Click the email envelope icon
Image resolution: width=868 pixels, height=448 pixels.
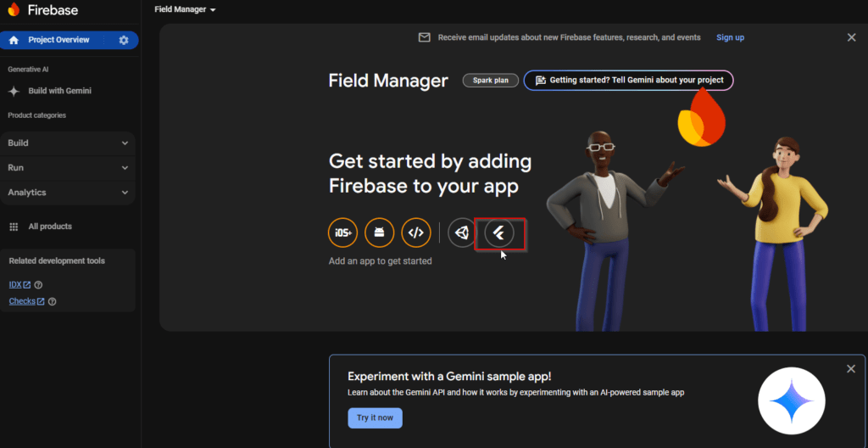[x=424, y=37]
